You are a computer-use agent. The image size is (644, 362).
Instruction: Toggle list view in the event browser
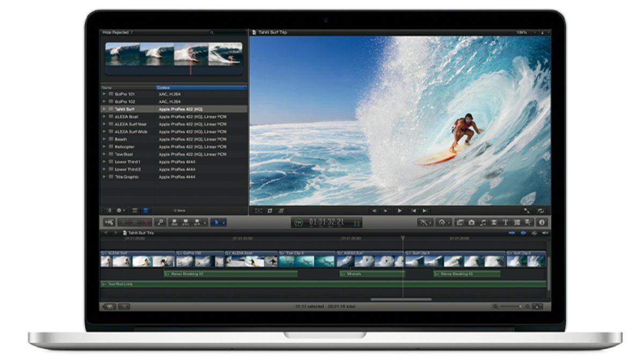tap(135, 210)
